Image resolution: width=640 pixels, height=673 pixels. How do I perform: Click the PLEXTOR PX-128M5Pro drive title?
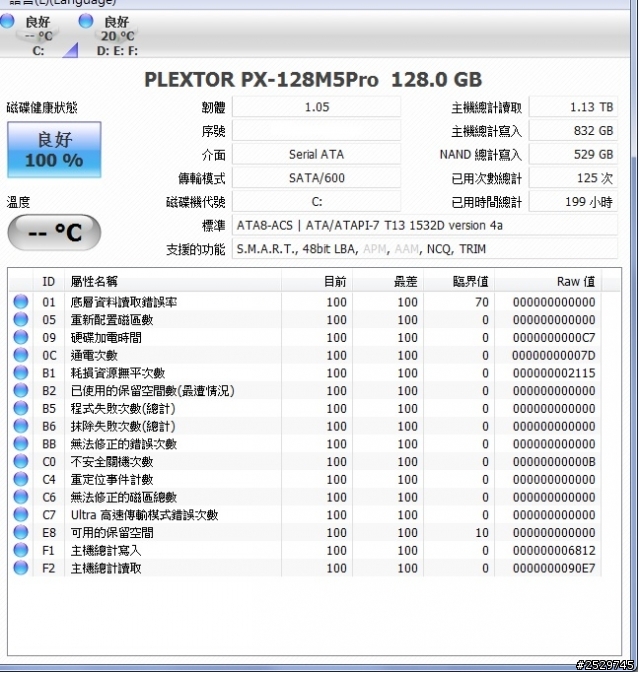point(313,79)
